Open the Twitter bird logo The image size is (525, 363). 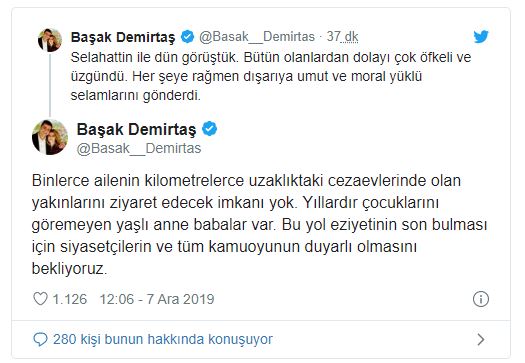point(481,37)
